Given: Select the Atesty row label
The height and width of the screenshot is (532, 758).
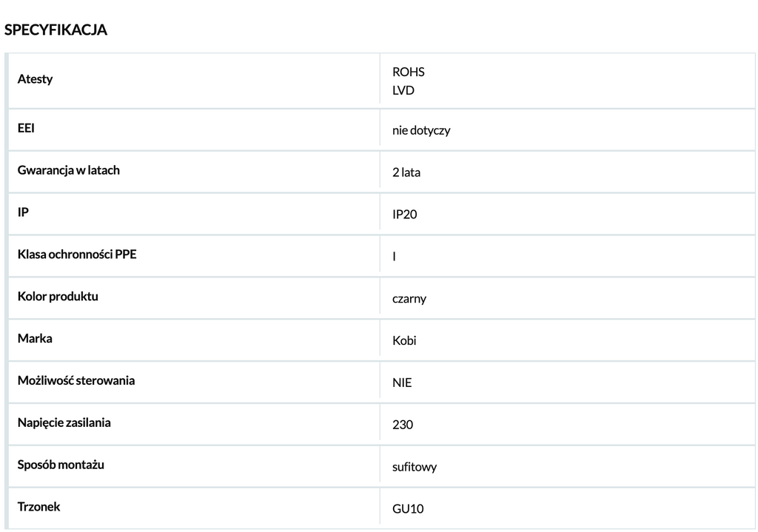Looking at the screenshot, I should (35, 78).
